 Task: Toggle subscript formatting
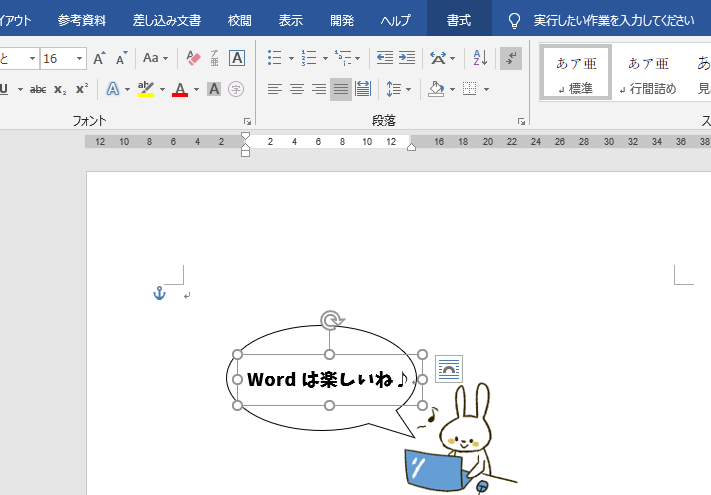pos(60,89)
